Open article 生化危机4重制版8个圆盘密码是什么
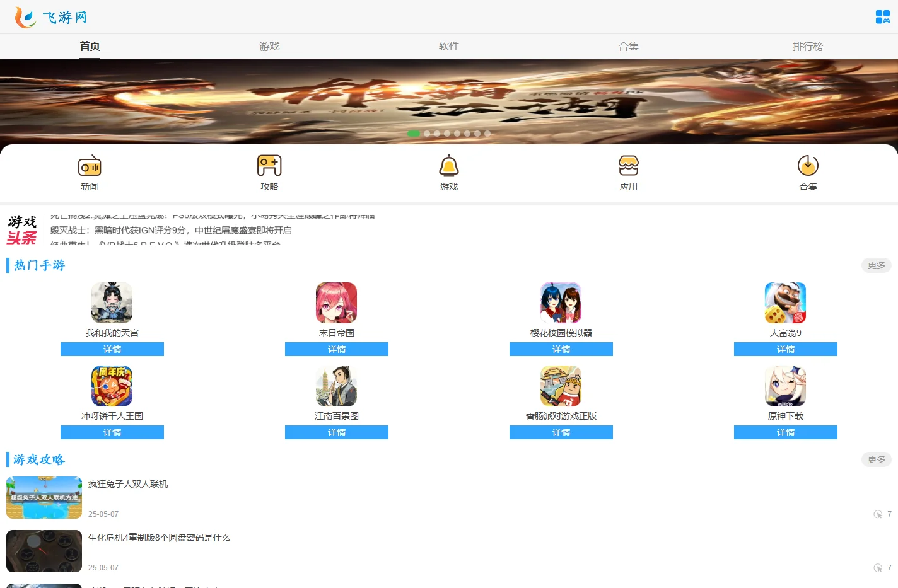The height and width of the screenshot is (588, 898). 159,538
